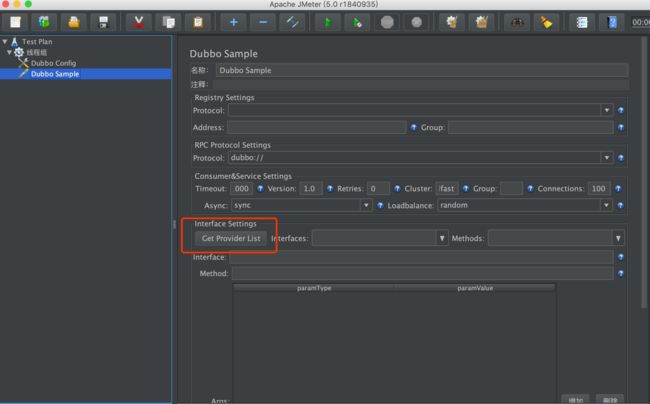Open the RPC Protocol dubbo:// dropdown

point(606,158)
